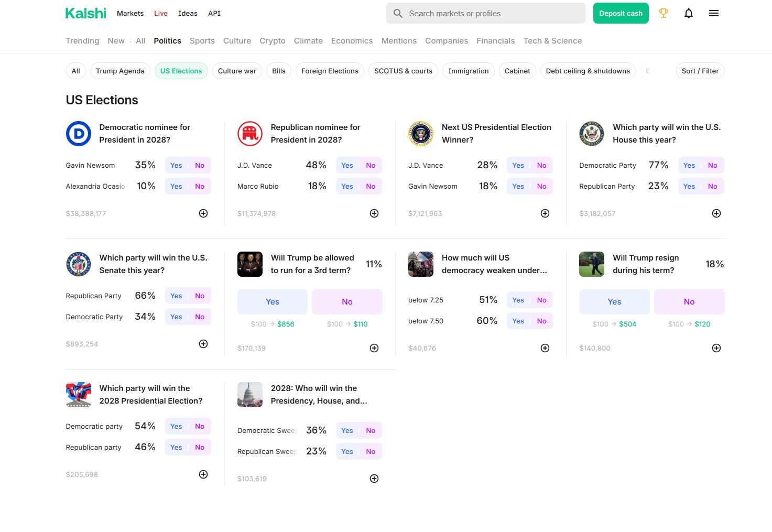Image resolution: width=772 pixels, height=532 pixels.
Task: Click the Republican elephant logo icon
Action: [250, 134]
